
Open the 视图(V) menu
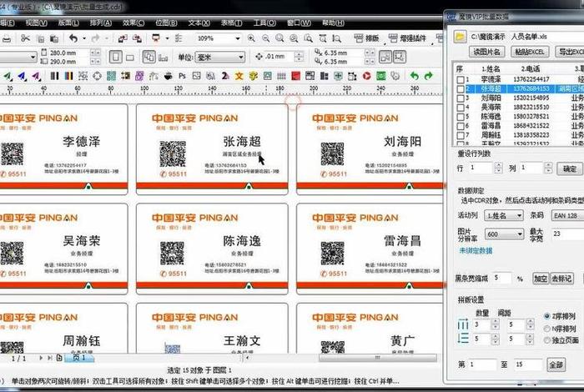pyautogui.click(x=36, y=23)
